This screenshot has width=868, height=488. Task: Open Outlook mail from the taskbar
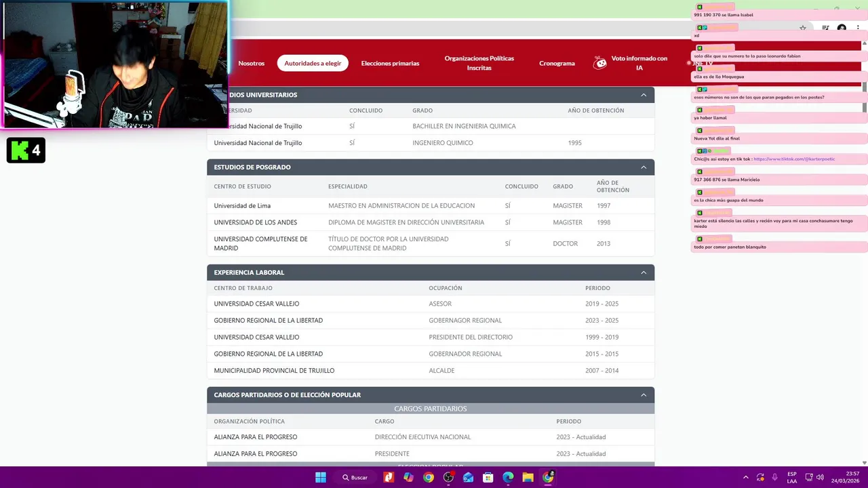[468, 477]
